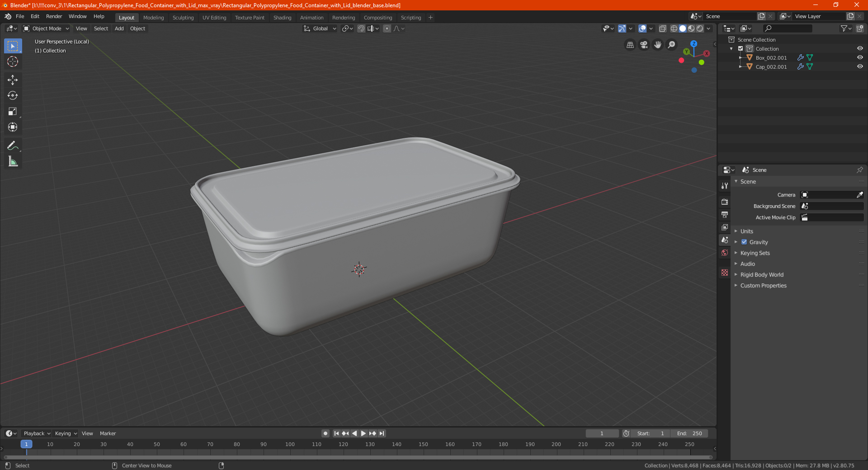Hide Box_002.001 using its eye icon
Viewport: 868px width, 470px height.
(x=860, y=58)
